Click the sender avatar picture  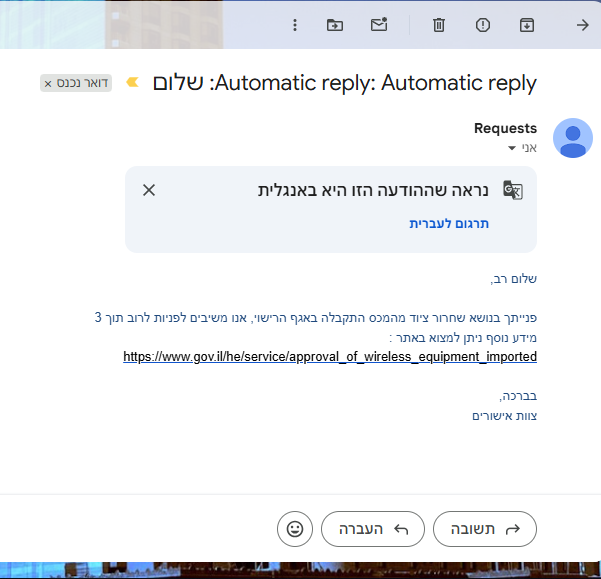point(573,138)
